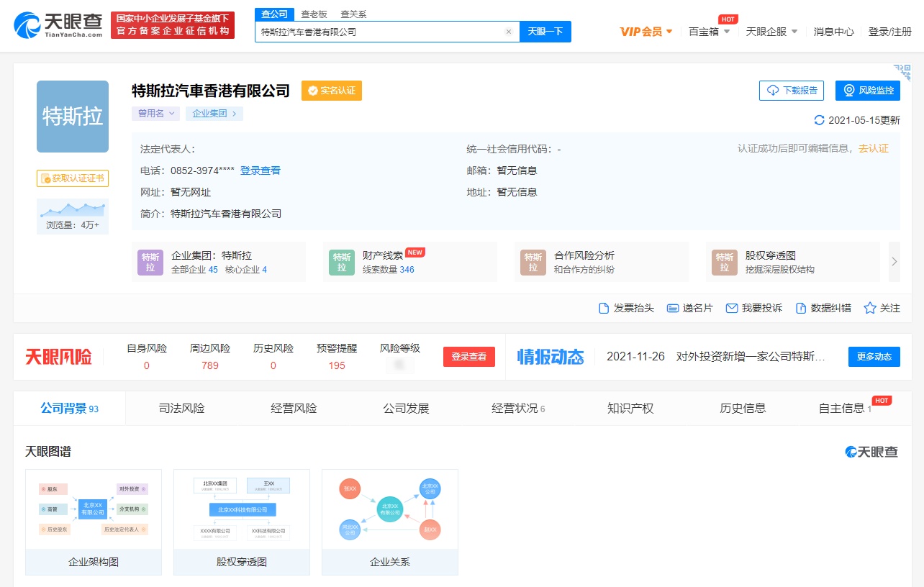The height and width of the screenshot is (587, 924).
Task: Open the VIP会员 dropdown menu
Action: pos(647,32)
